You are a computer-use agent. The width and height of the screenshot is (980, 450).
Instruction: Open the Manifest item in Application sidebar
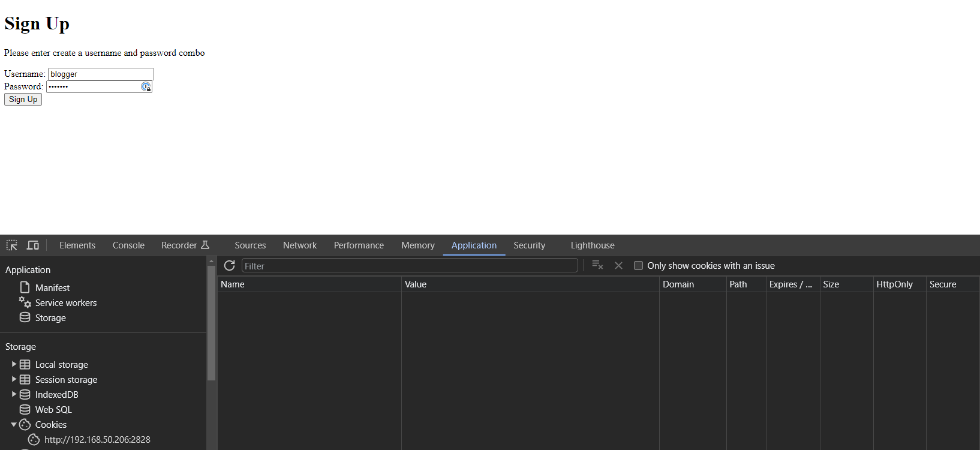pos(52,288)
